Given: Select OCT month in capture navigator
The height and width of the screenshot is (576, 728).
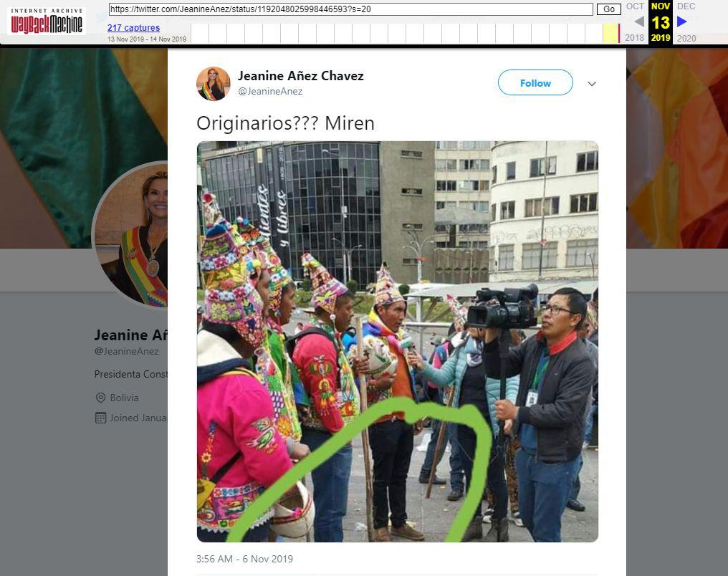Looking at the screenshot, I should pos(635,6).
